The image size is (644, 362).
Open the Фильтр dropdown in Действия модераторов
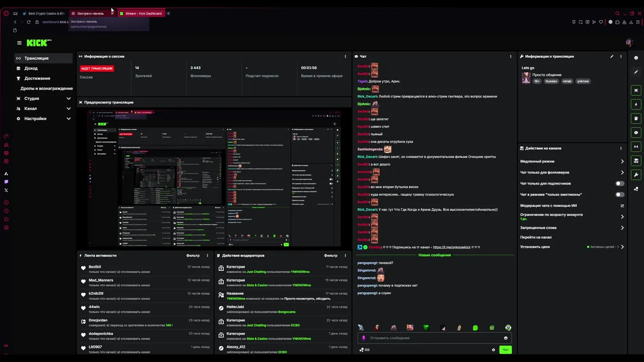(x=331, y=255)
